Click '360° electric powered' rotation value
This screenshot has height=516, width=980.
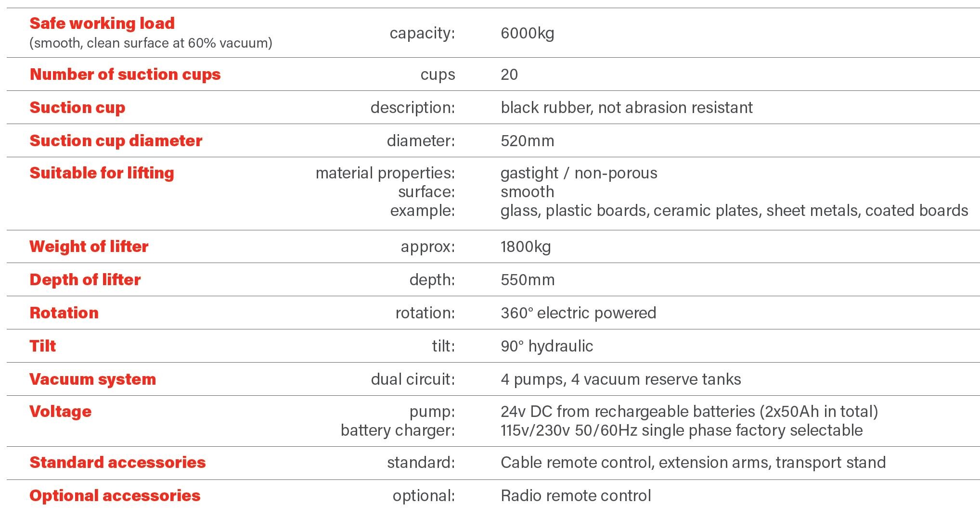tap(578, 313)
